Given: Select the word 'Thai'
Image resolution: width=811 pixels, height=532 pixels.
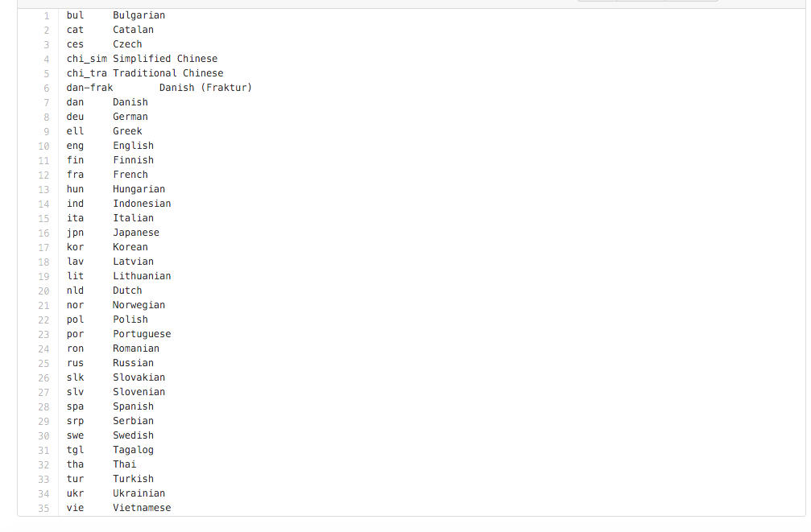Looking at the screenshot, I should point(125,464).
